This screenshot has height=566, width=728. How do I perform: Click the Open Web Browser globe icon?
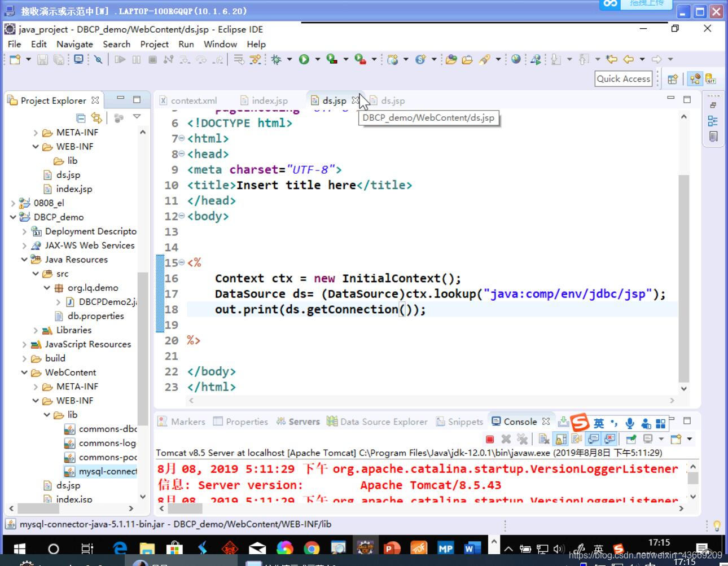click(516, 59)
